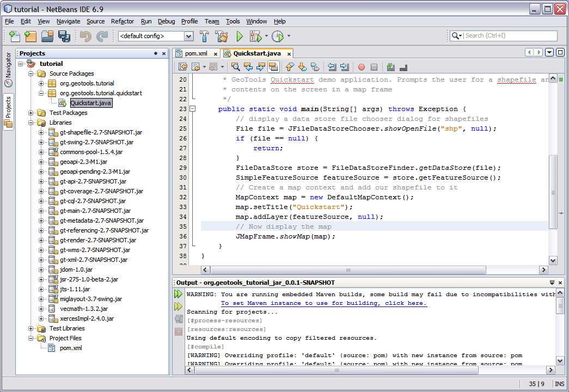The image size is (569, 392).
Task: Show the opened documents list dropdown
Action: 549,53
